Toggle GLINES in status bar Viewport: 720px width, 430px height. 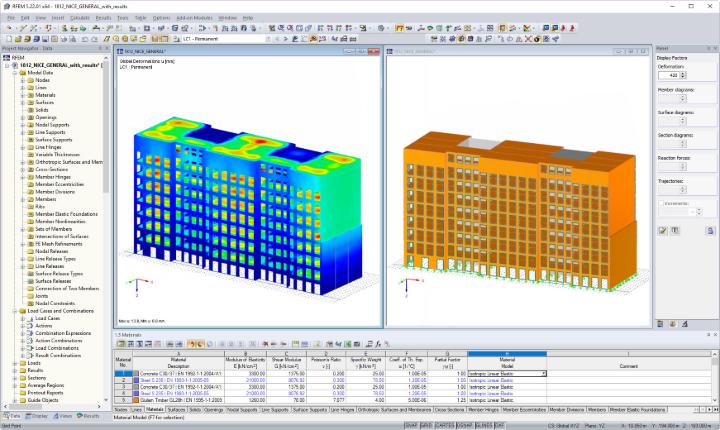[484, 425]
